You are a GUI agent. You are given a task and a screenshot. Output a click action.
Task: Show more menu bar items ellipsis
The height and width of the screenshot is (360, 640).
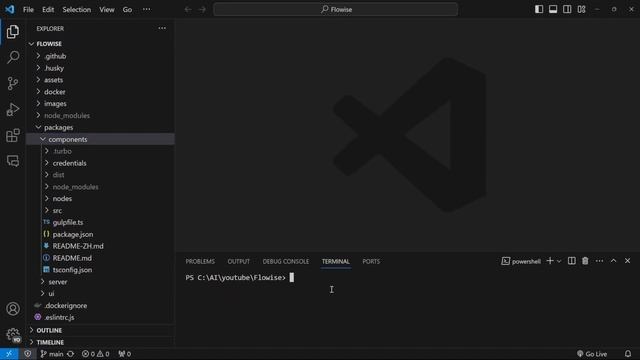(x=147, y=9)
